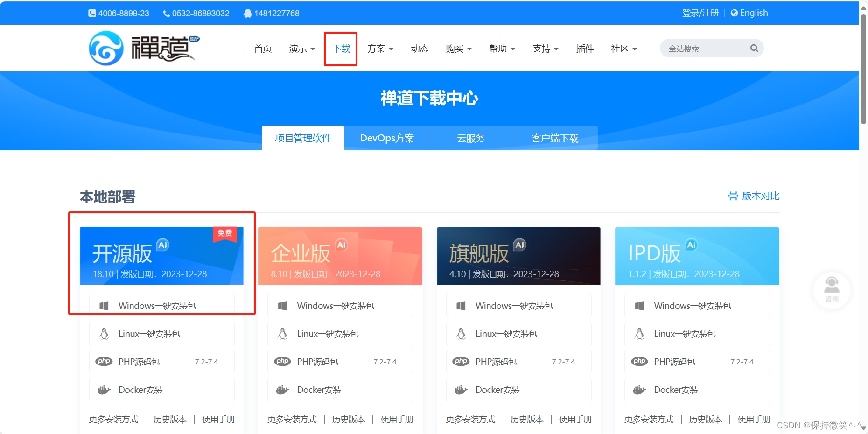
Task: Click the ZenTao logo
Action: coord(144,48)
